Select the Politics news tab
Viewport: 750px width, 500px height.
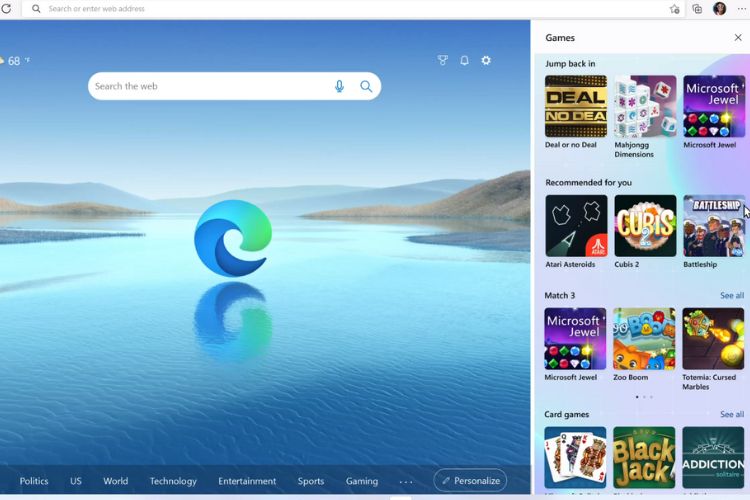(x=34, y=481)
